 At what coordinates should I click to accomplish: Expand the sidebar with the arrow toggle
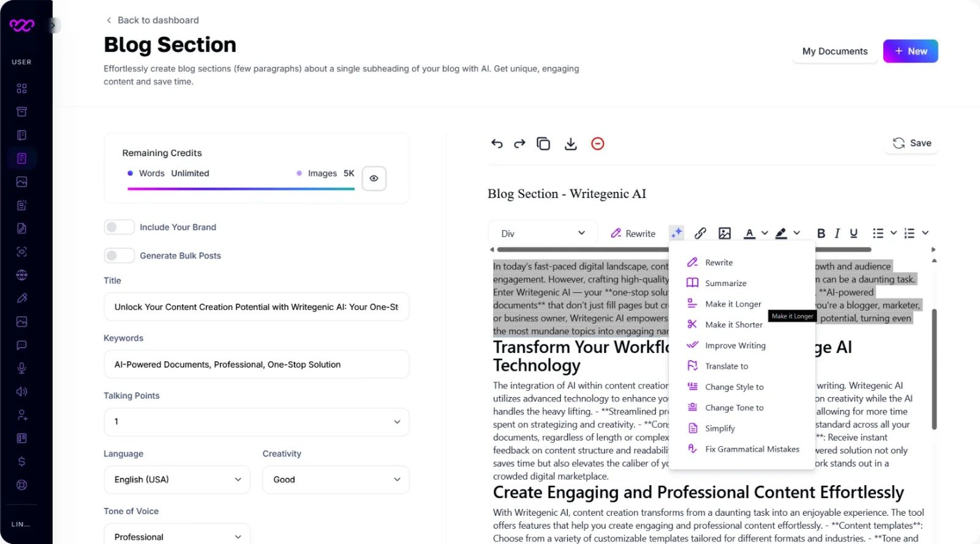pos(54,25)
